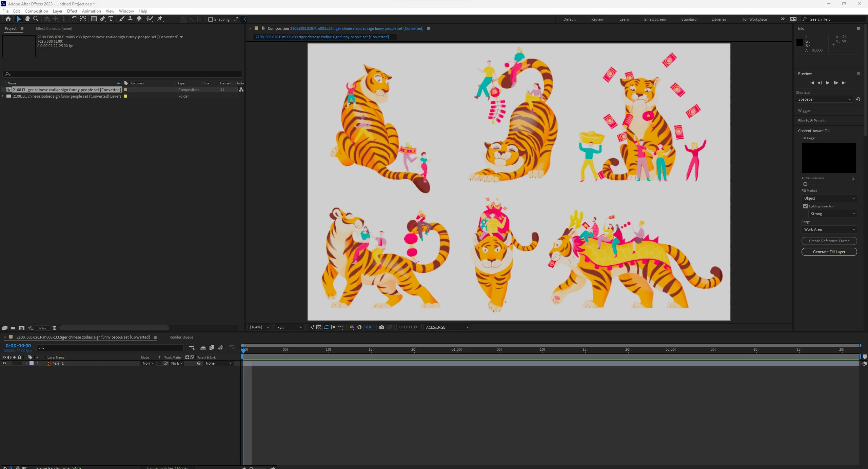
Task: Adjust the Alpha Expansion slider handle
Action: (x=805, y=184)
